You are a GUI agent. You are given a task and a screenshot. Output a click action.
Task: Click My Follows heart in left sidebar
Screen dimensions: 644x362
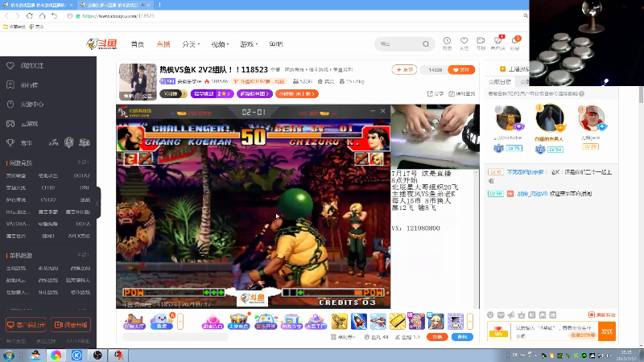tap(10, 66)
